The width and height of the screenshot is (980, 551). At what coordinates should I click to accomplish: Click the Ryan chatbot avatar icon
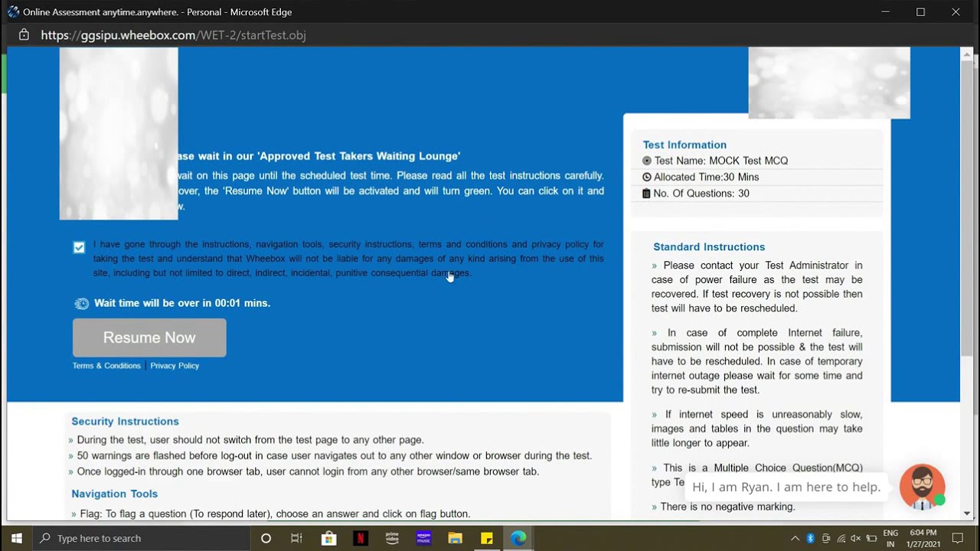tap(923, 487)
